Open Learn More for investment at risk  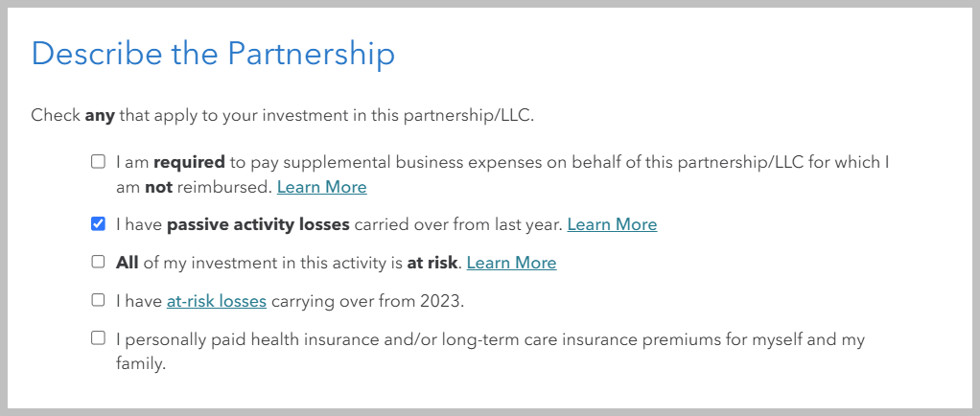coord(511,263)
